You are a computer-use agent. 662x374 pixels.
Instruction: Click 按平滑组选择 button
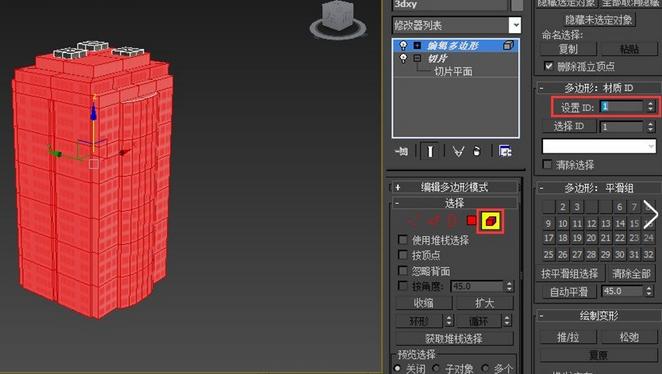[570, 274]
